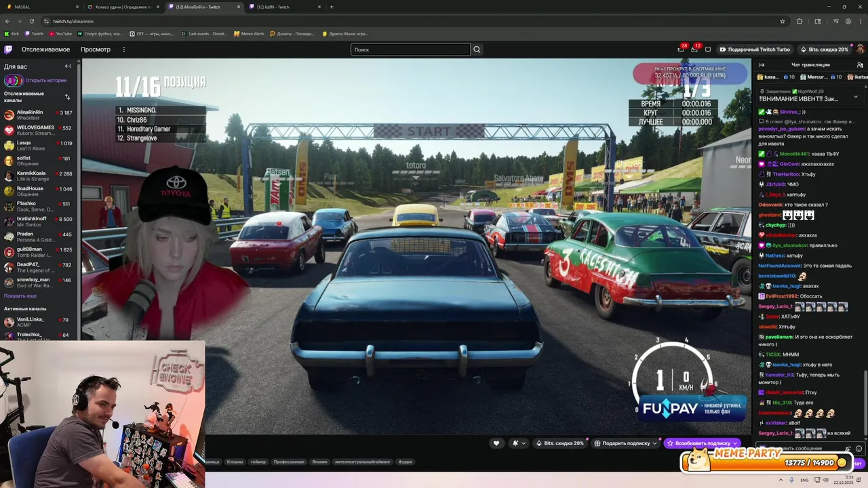Click the Фурри stream tag
The width and height of the screenshot is (868, 488).
[405, 462]
